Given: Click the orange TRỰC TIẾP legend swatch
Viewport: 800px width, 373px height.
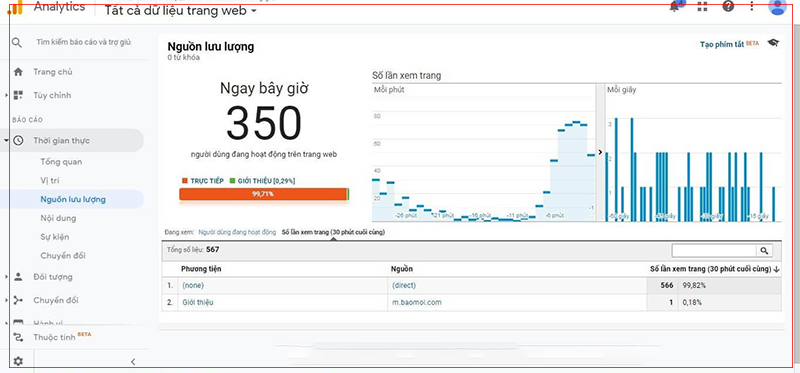Looking at the screenshot, I should point(185,181).
